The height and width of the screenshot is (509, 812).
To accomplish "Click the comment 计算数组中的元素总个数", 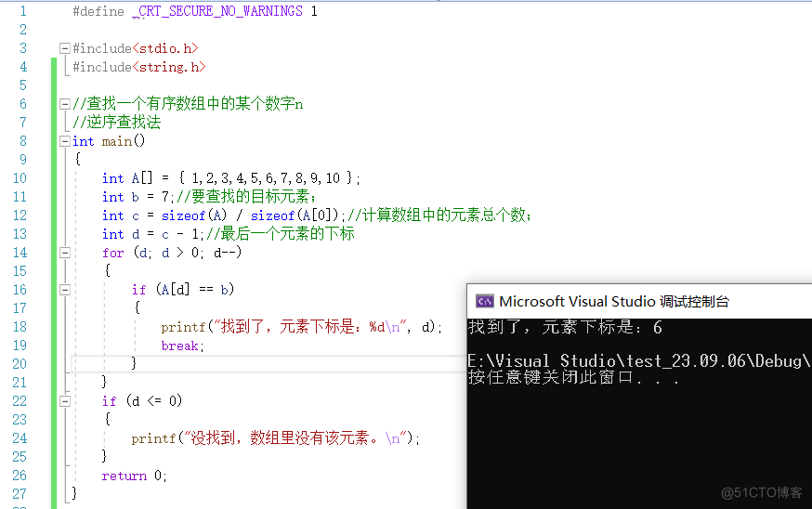I will (x=439, y=215).
